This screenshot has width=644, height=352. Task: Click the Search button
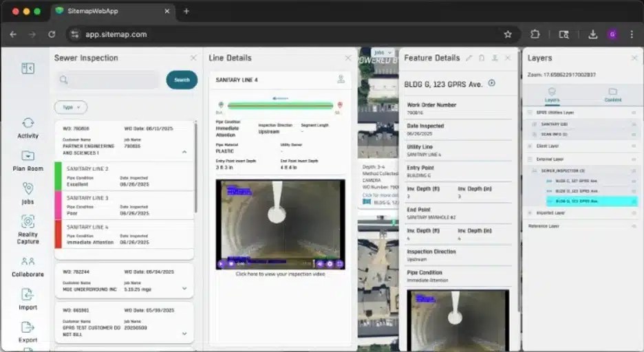tap(182, 80)
